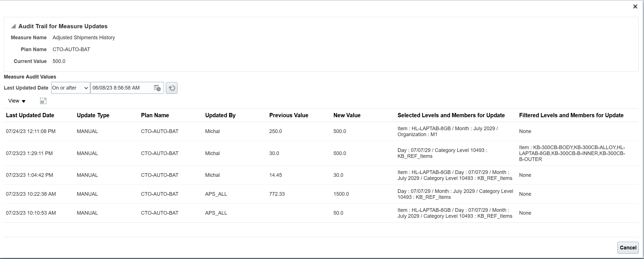Open the date-time picker calendar icon
This screenshot has height=259, width=644.
pyautogui.click(x=157, y=88)
